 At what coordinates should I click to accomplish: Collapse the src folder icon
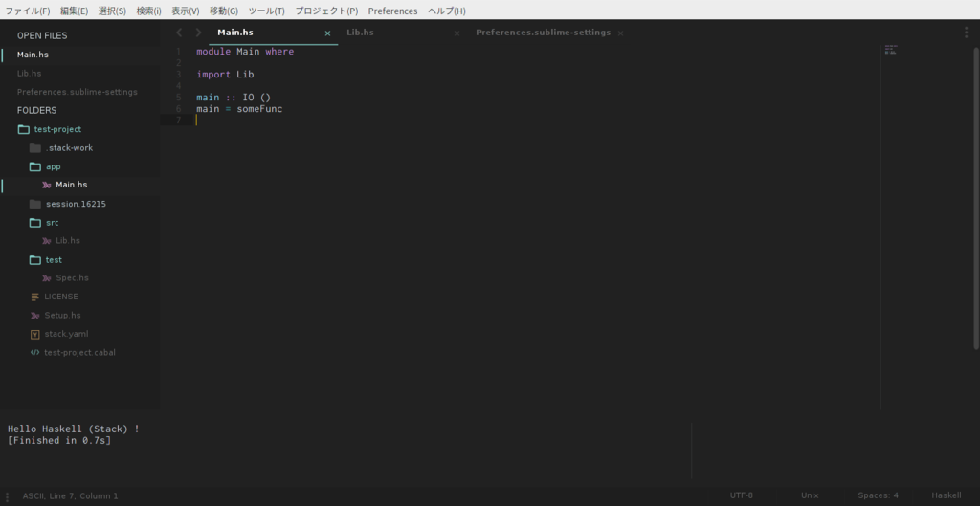[35, 222]
